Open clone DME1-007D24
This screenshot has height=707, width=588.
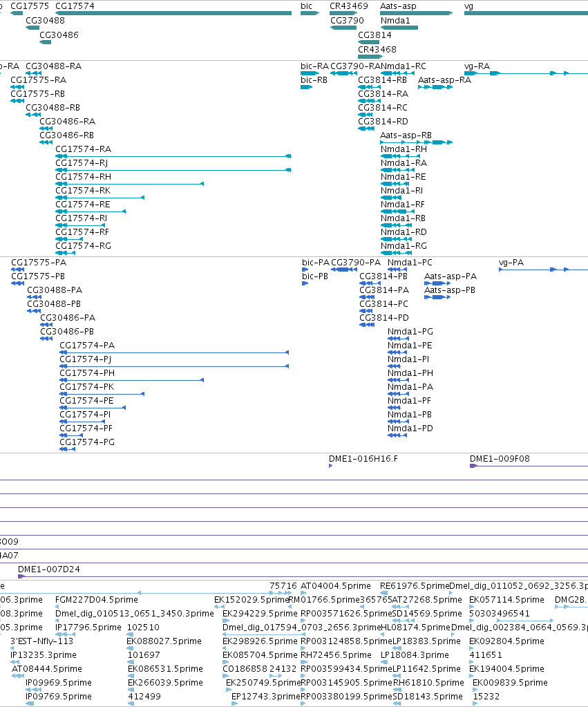coord(48,569)
